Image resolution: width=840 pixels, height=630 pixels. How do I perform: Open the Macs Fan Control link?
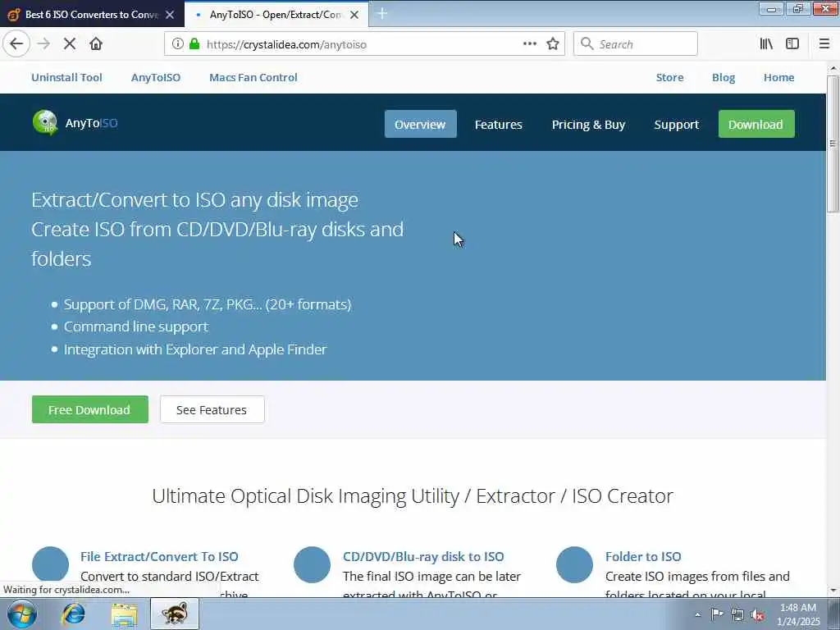click(253, 77)
